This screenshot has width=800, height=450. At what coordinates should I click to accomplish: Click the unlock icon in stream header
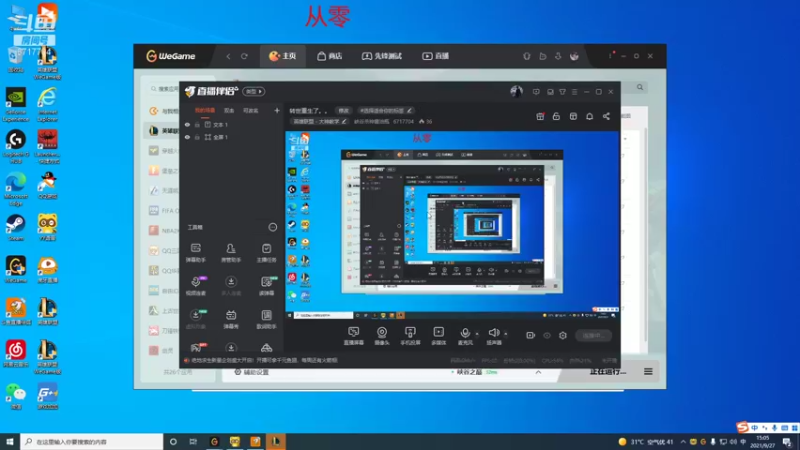coord(556,116)
